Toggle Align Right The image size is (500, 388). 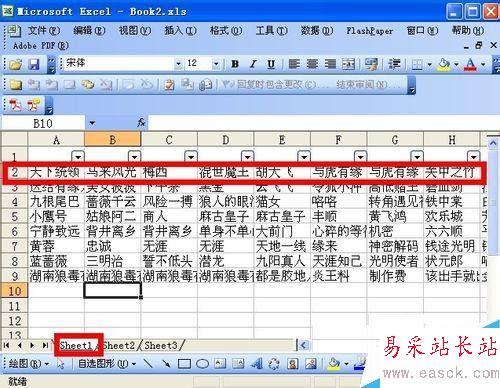[x=330, y=63]
